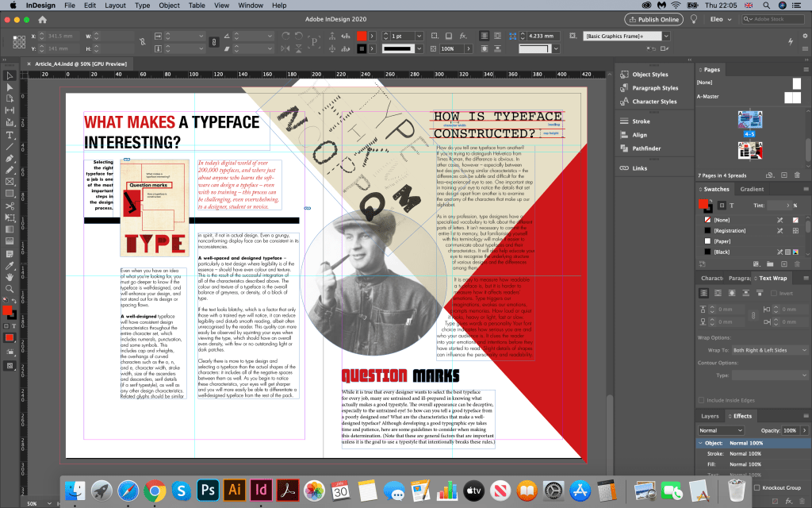Image resolution: width=812 pixels, height=508 pixels.
Task: Collapse the Object effects row
Action: click(699, 442)
